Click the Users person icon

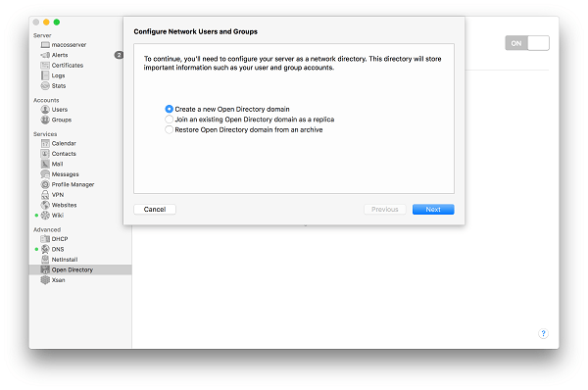click(45, 110)
